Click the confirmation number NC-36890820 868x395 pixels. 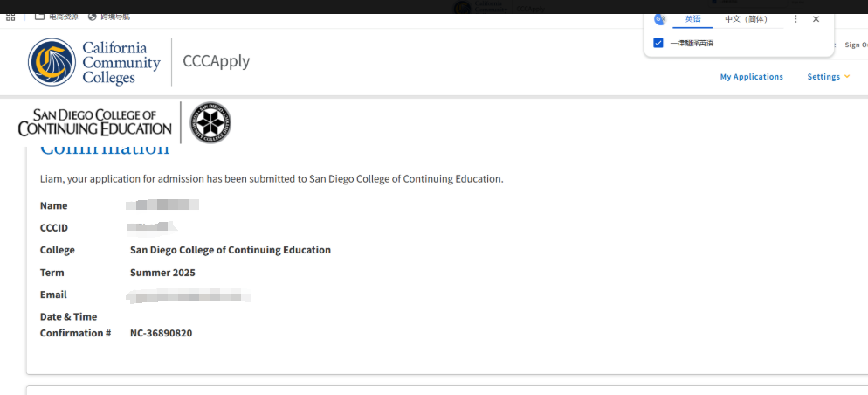click(161, 333)
